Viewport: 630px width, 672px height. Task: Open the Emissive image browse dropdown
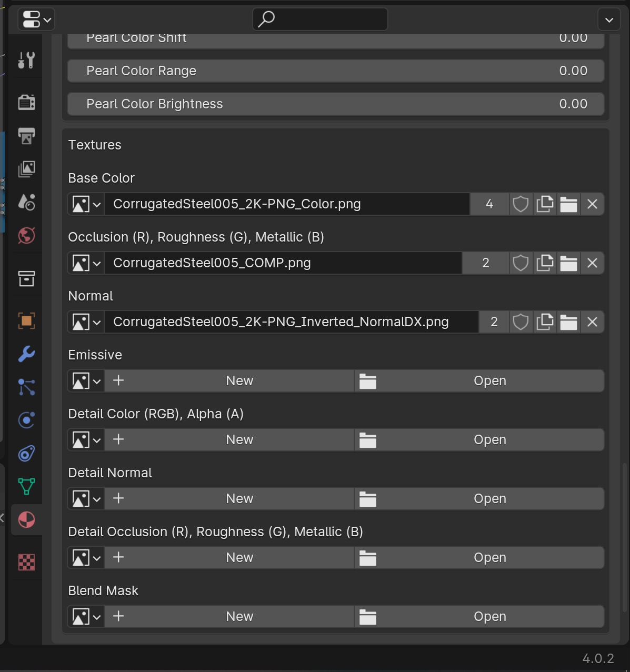coord(85,380)
